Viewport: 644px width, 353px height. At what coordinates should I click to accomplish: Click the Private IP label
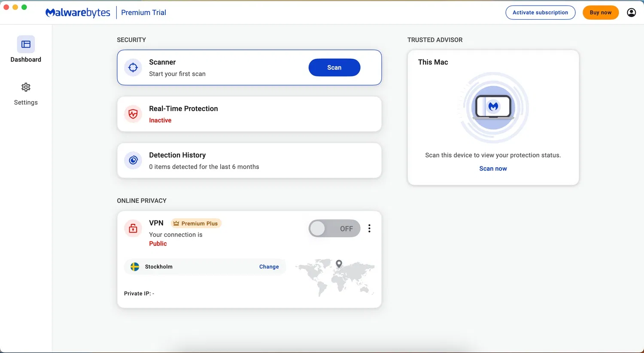tap(139, 293)
